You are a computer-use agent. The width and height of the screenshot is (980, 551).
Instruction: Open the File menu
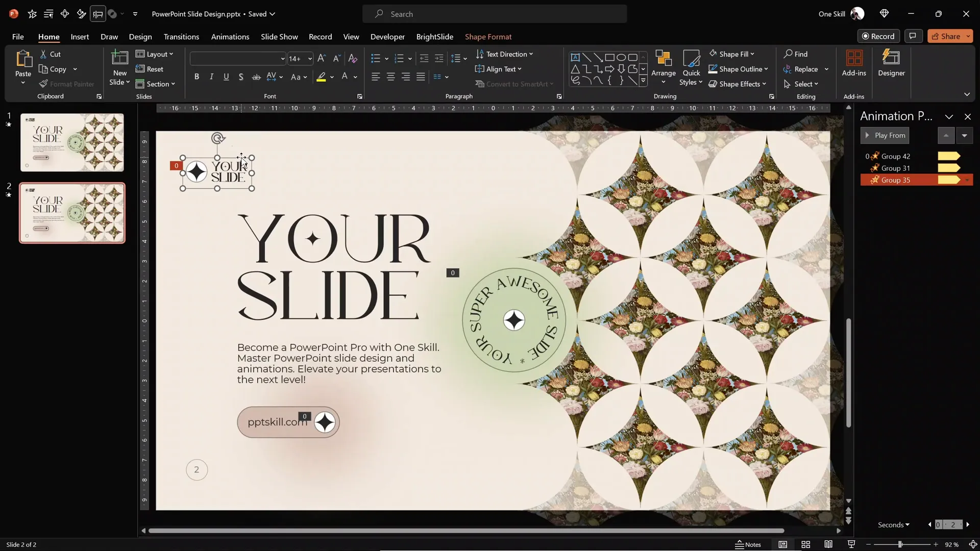tap(18, 37)
